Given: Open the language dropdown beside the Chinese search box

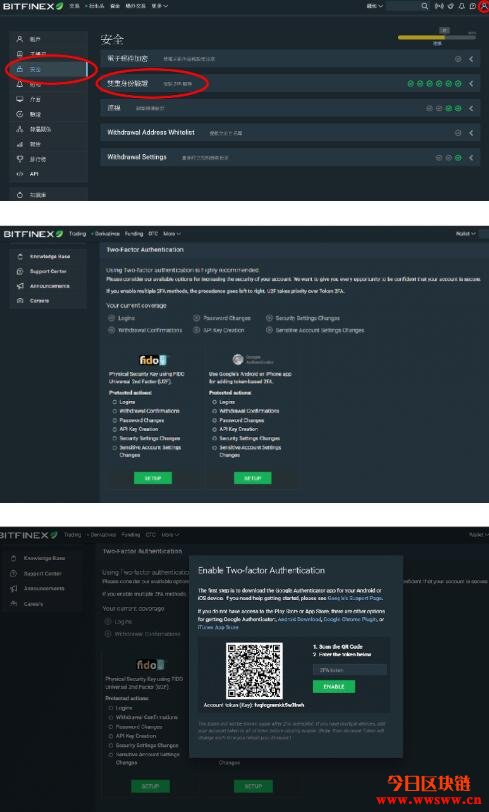Looking at the screenshot, I should [x=375, y=6].
